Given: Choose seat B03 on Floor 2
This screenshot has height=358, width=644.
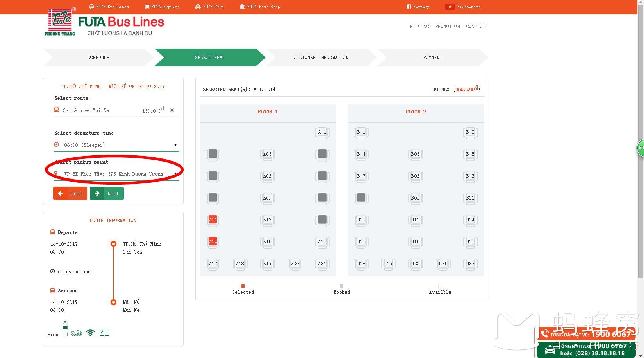Looking at the screenshot, I should coord(415,154).
